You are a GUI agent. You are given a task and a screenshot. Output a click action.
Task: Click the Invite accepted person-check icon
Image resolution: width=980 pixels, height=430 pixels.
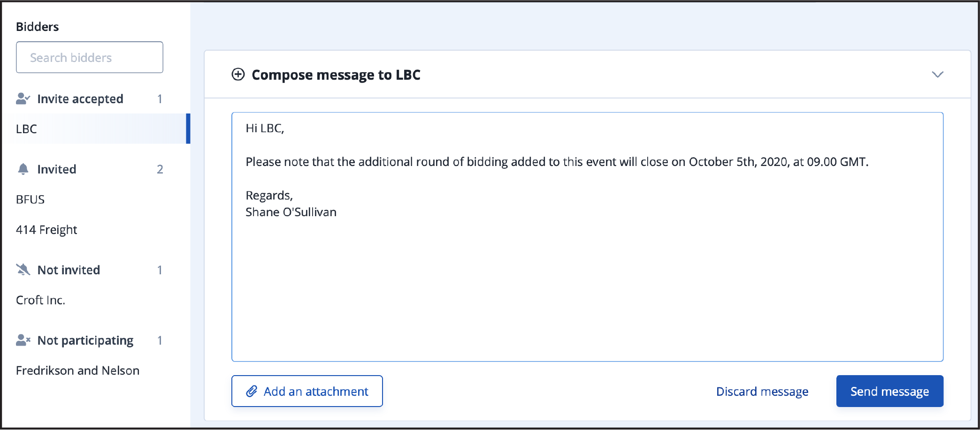23,98
